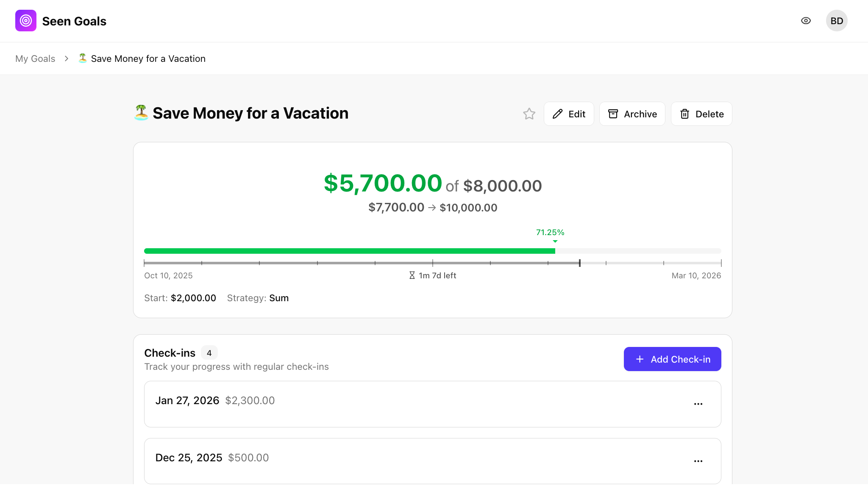Click the Seen Goals target logo icon
The image size is (868, 488).
coord(26,21)
